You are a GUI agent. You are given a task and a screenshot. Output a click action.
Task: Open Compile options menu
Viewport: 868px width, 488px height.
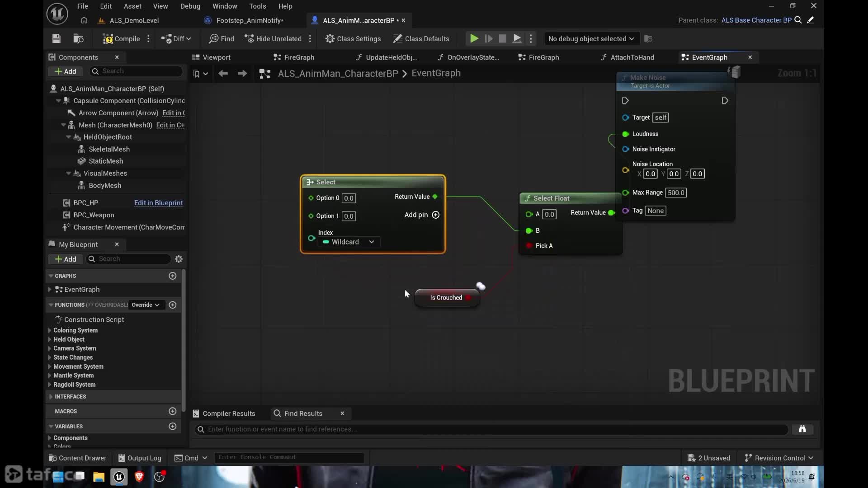tap(148, 39)
